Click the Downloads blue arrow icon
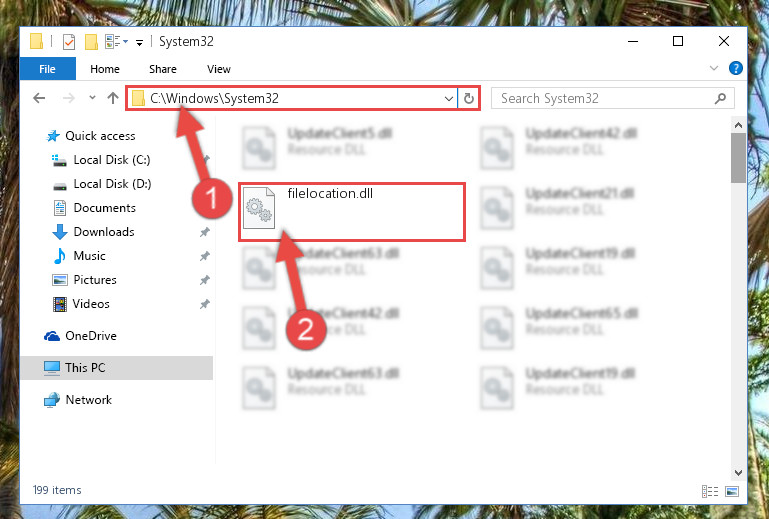 pos(59,232)
